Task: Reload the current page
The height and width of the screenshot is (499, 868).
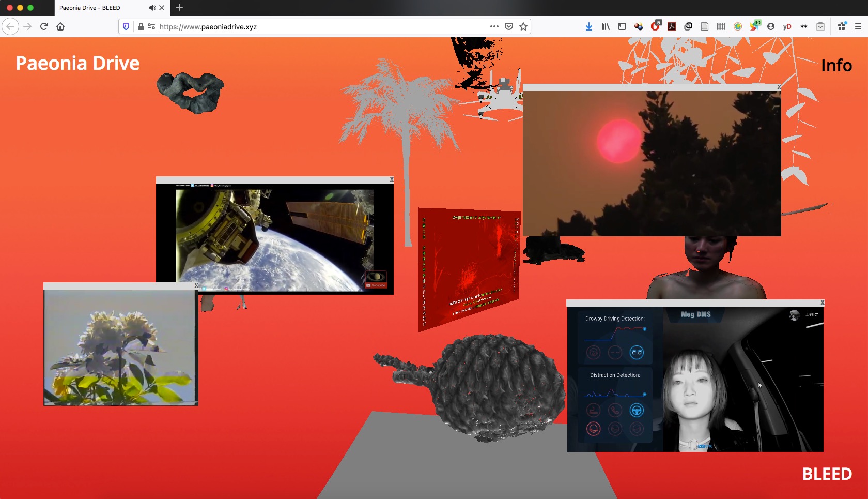Action: 44,26
